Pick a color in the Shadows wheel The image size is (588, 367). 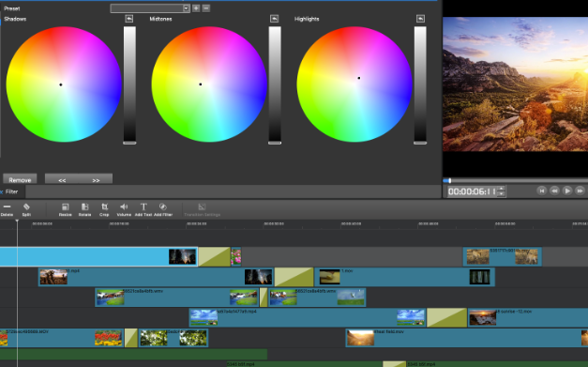click(x=64, y=84)
